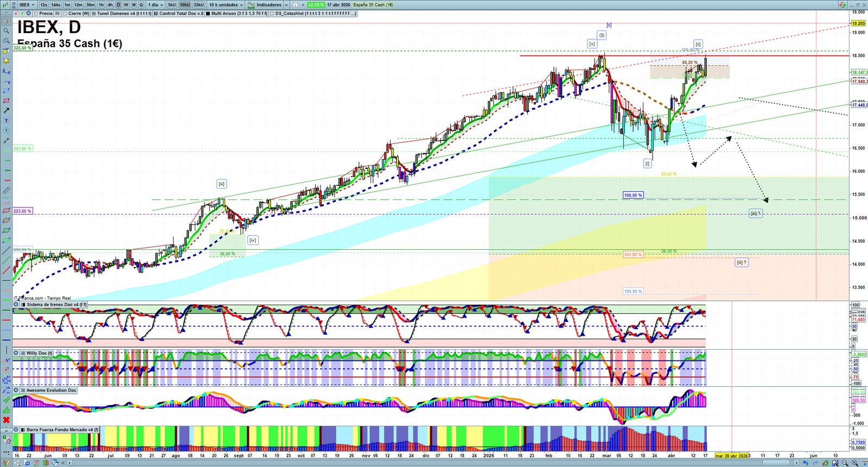
Task: Close the Willy Doc indicator panel
Action: 16,353
